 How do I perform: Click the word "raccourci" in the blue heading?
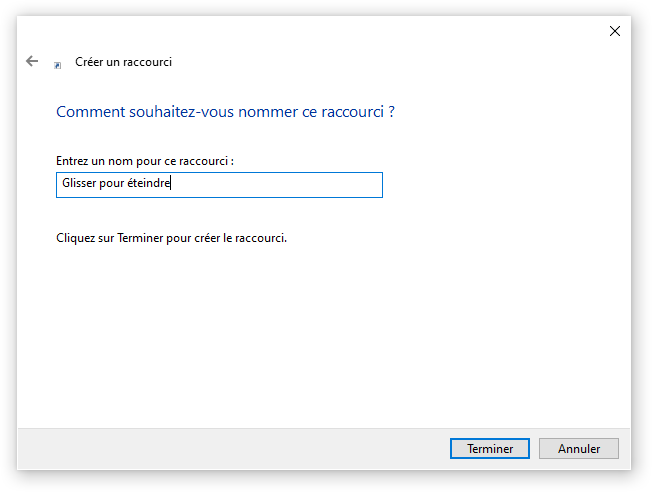353,112
